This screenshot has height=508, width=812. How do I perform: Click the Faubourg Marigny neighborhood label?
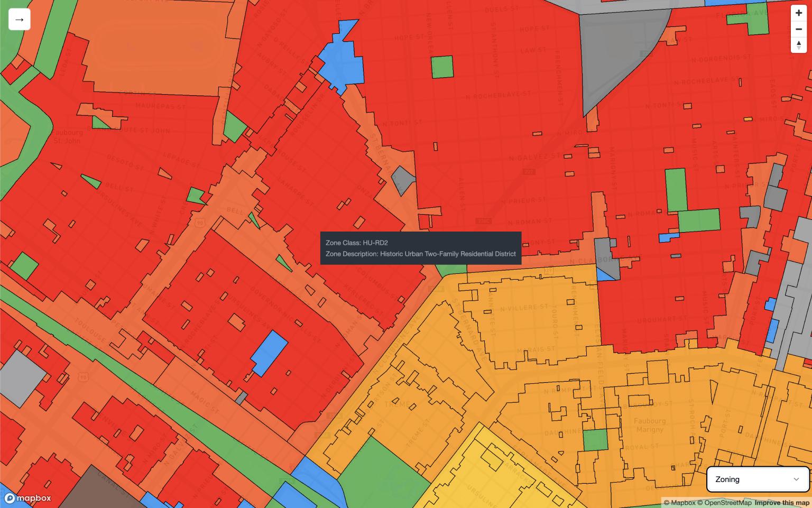click(650, 426)
